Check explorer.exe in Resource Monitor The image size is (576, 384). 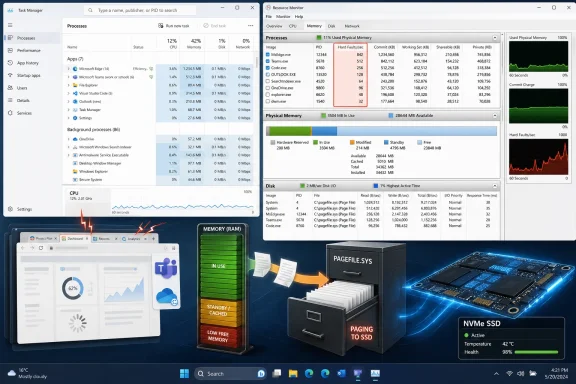pos(268,94)
